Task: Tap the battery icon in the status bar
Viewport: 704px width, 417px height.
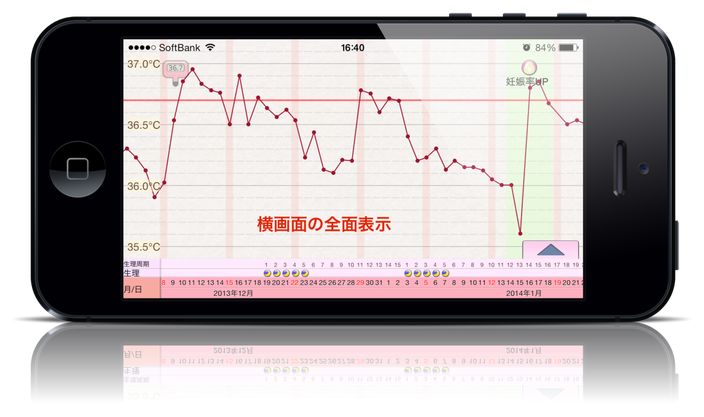Action: click(568, 48)
